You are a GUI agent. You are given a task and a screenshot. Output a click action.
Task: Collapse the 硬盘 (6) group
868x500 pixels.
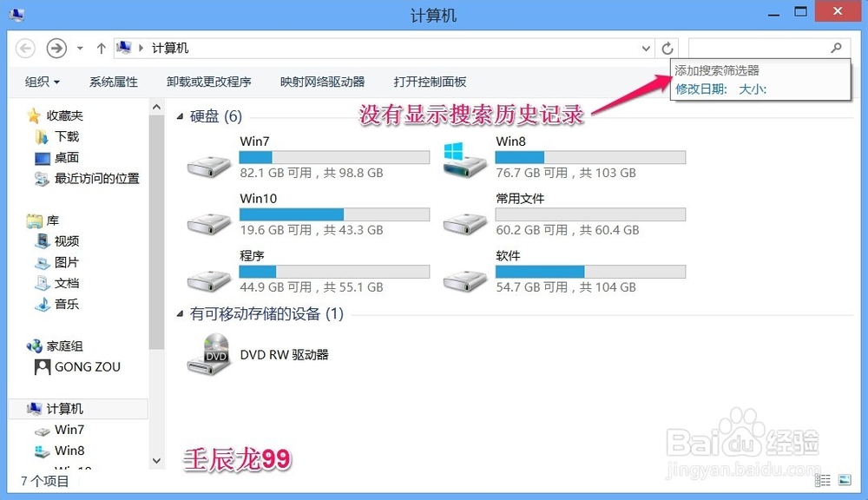point(180,116)
